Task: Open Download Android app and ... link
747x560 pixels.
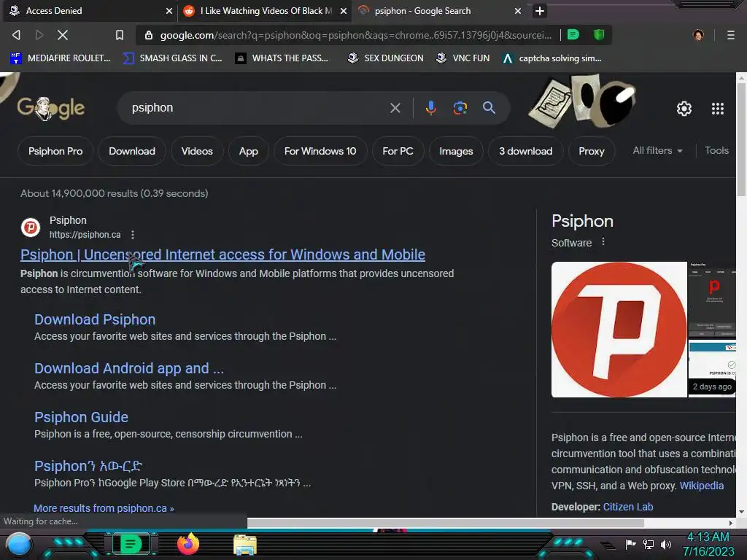Action: coord(129,368)
